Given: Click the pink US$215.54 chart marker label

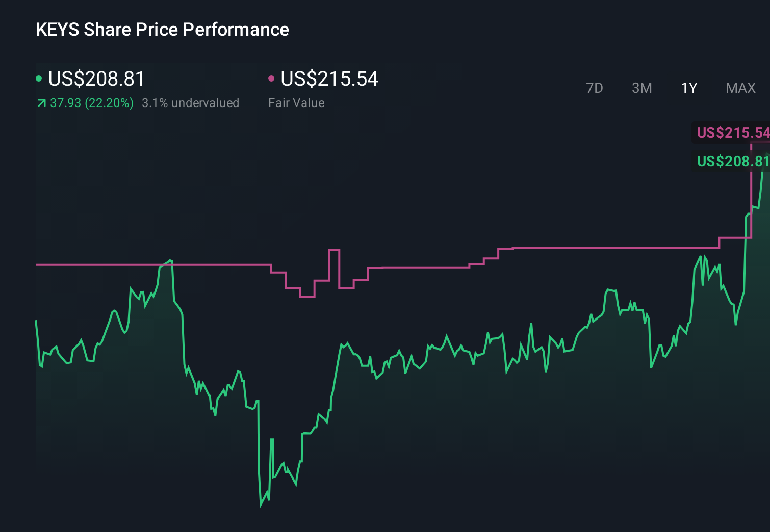Looking at the screenshot, I should pos(733,134).
